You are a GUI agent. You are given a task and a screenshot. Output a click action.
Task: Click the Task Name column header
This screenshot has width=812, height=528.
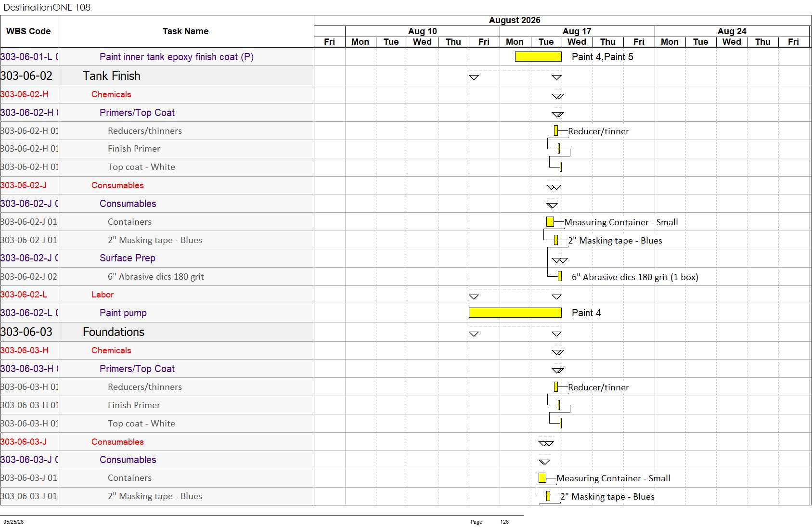coord(186,31)
